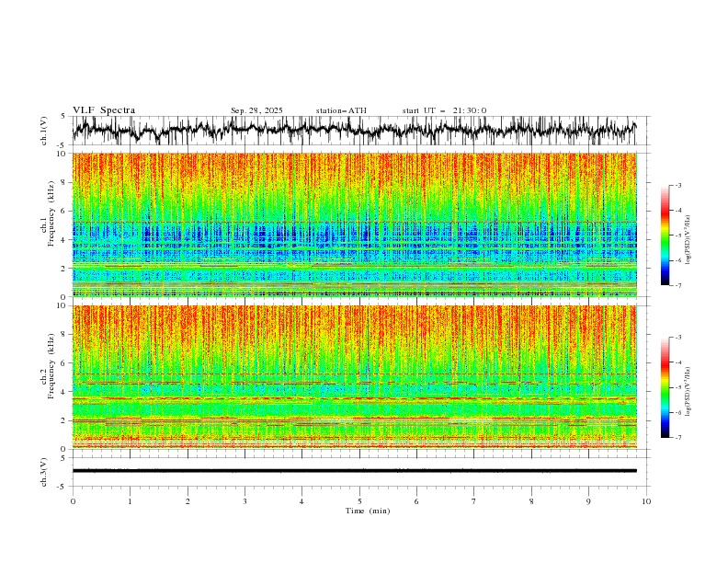Click the '4' minute tick on Time axis
The height and width of the screenshot is (563, 728).
(x=301, y=501)
